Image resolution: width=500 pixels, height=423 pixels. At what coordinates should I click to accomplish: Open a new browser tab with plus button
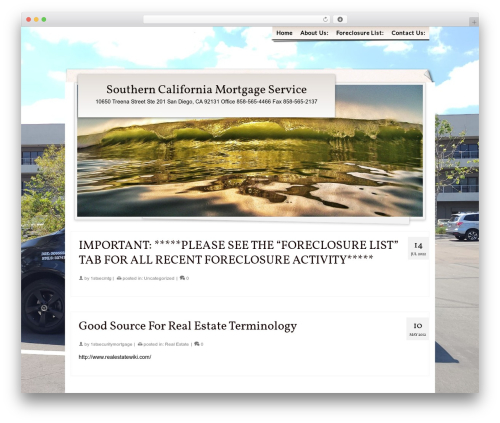click(x=474, y=22)
